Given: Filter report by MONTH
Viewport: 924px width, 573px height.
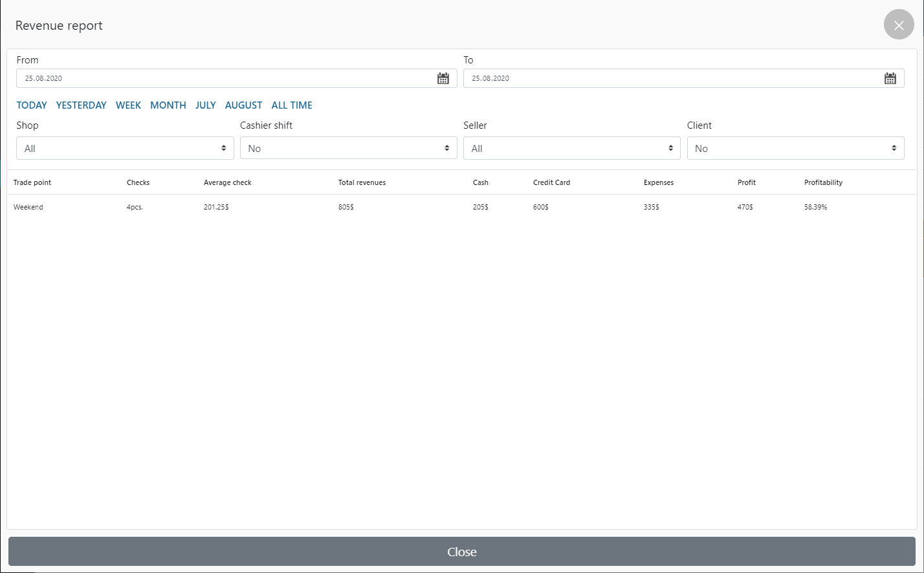Looking at the screenshot, I should (168, 105).
